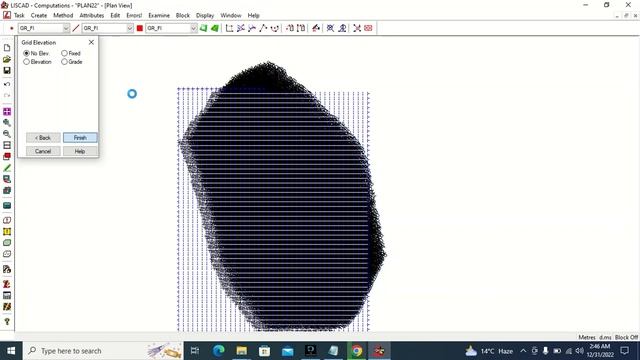
Task: Open Google Chrome from the taskbar
Action: [357, 351]
